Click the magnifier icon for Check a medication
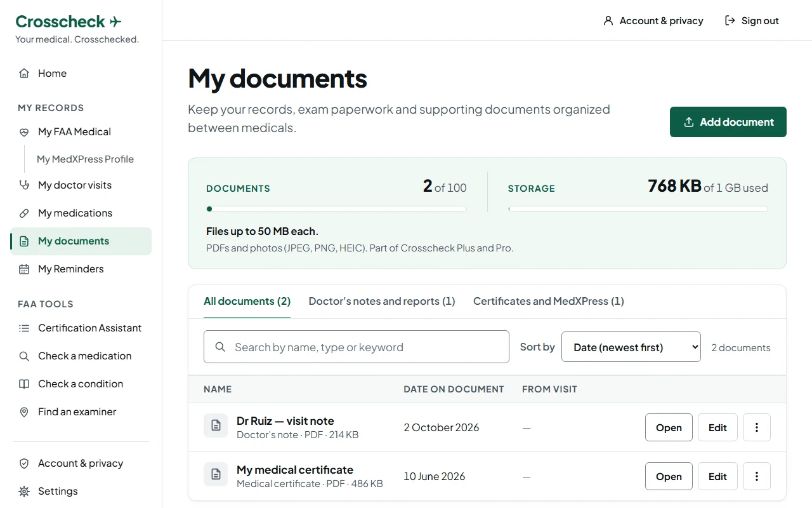 click(x=24, y=356)
